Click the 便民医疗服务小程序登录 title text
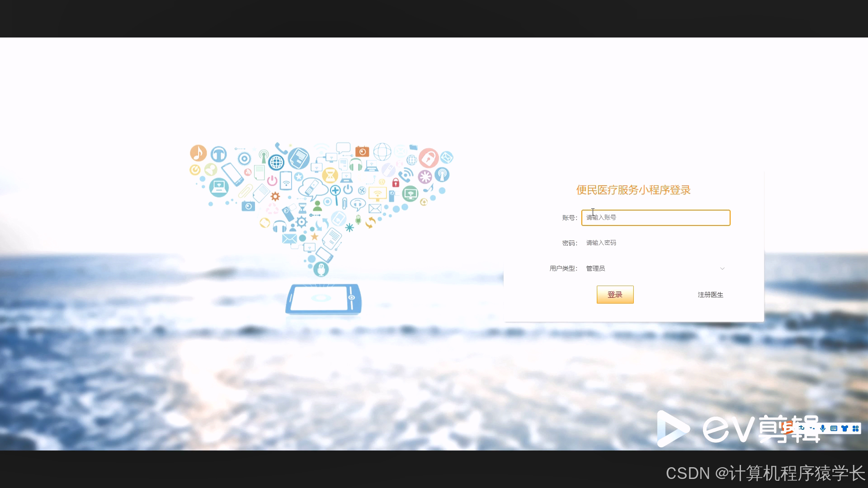This screenshot has height=488, width=868. [x=633, y=190]
